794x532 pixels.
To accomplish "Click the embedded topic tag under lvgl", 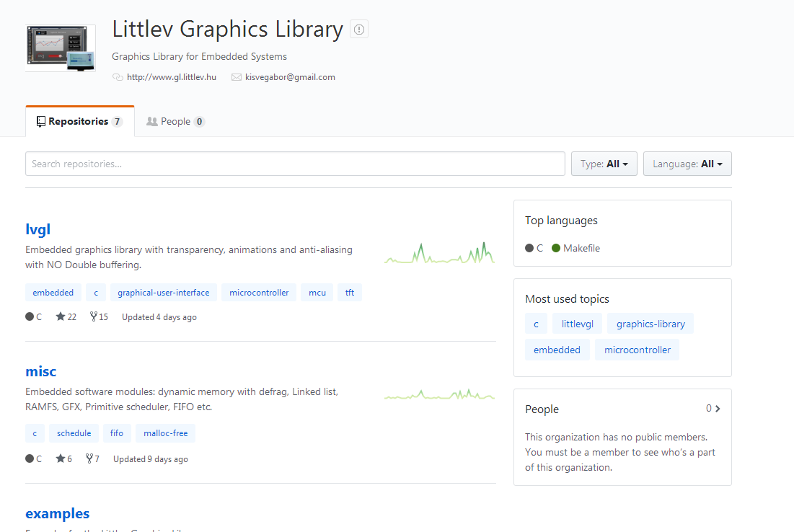I will (x=53, y=293).
